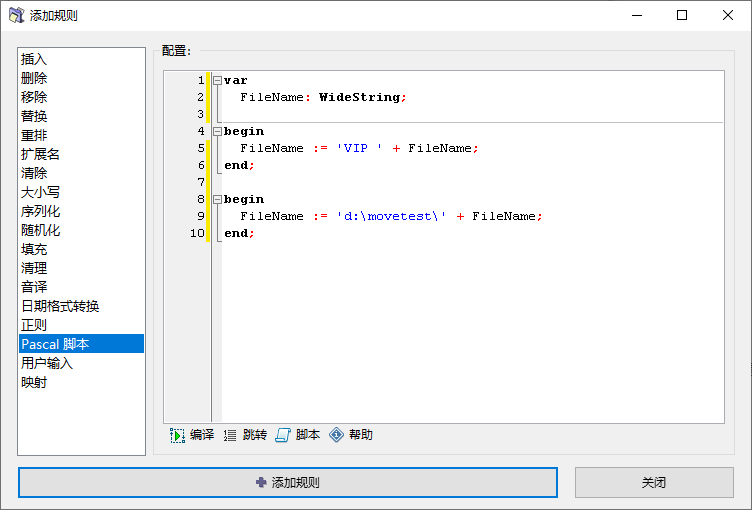752x510 pixels.
Task: Select the 删除 rule type
Action: pyautogui.click(x=34, y=78)
